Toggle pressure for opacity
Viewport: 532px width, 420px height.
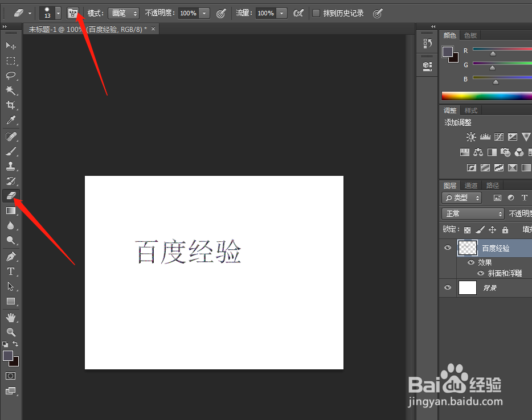tap(221, 14)
